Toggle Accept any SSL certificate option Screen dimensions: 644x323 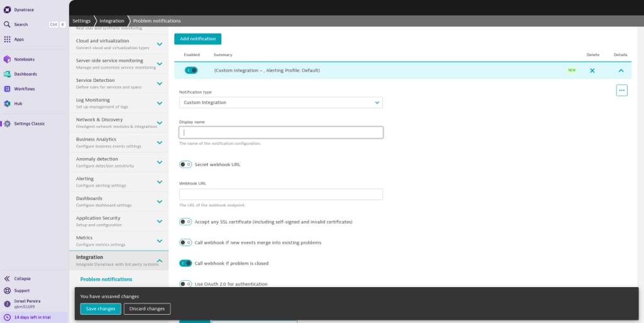click(x=186, y=222)
